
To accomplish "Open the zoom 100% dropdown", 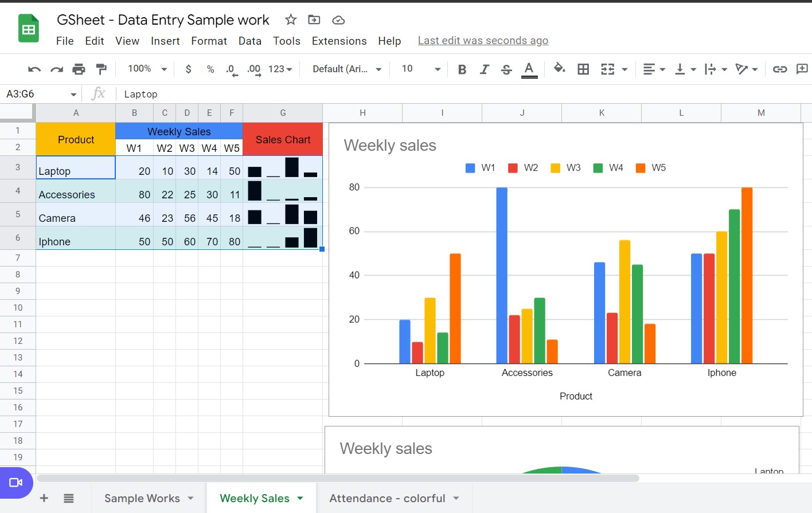I will point(147,69).
